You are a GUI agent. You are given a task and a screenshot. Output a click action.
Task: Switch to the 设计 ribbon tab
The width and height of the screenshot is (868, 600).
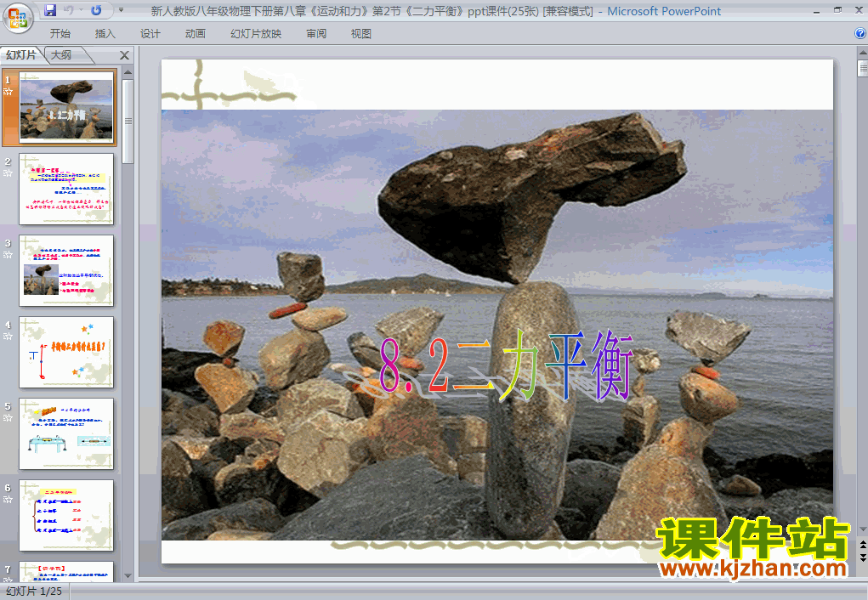[150, 34]
